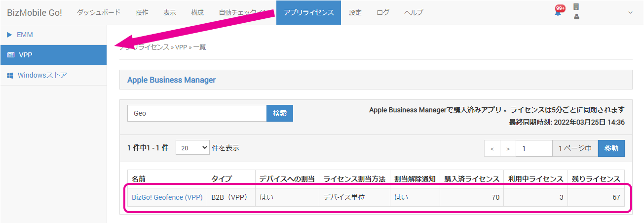
Task: Open the ヘルプ menu
Action: point(414,12)
